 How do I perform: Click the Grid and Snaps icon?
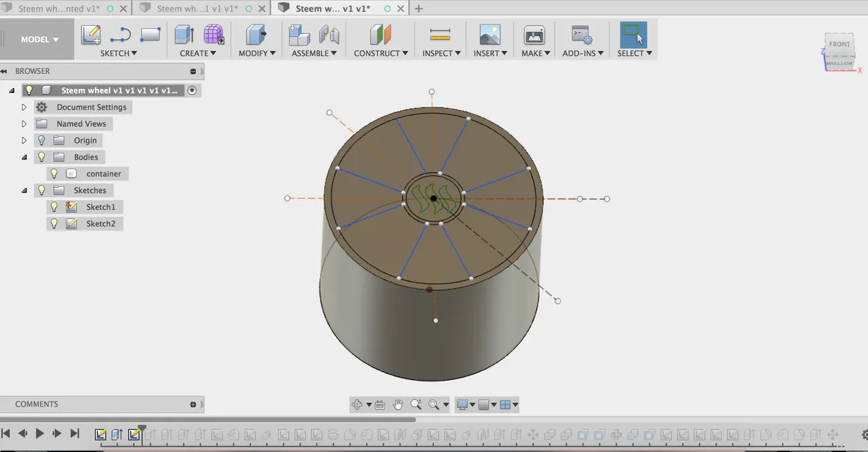point(484,404)
